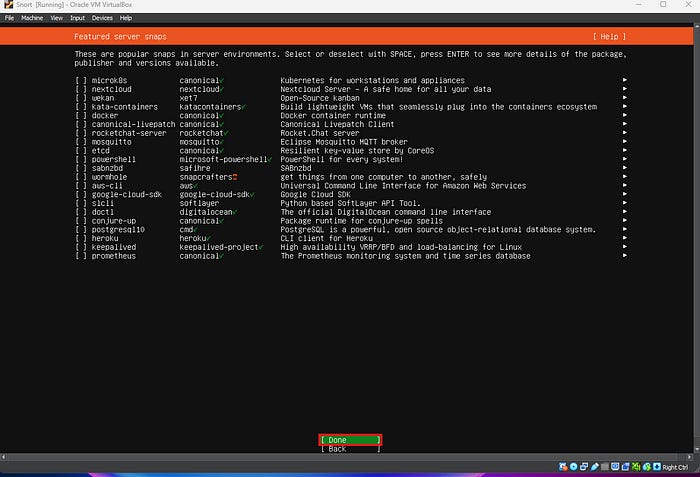Click the horizontal scrollbar left arrow
Viewport: 700px width, 477px height.
(4, 457)
